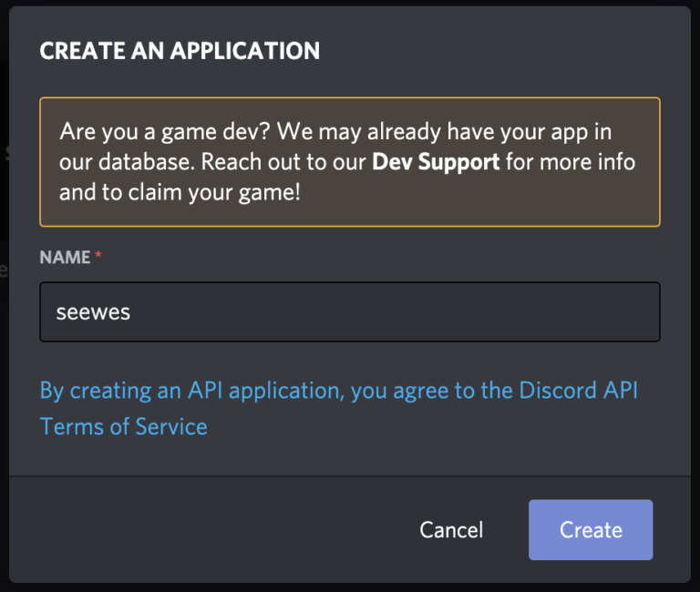Open the Dev Support link
Screen dimensions: 700x592
[x=436, y=161]
